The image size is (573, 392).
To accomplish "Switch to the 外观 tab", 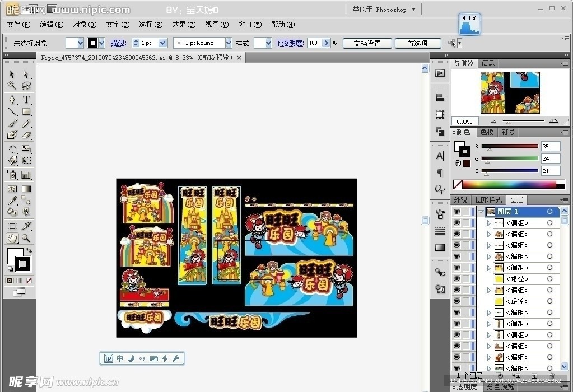I will coord(460,199).
